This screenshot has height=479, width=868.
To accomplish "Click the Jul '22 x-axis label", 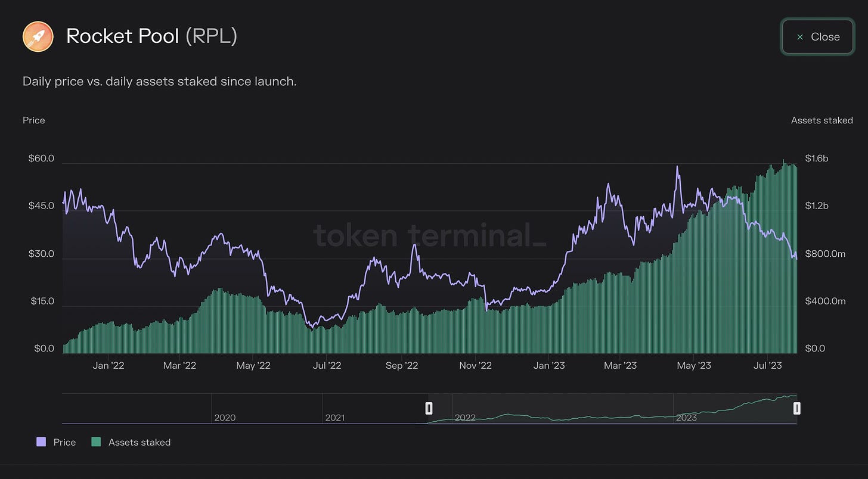I will [327, 365].
